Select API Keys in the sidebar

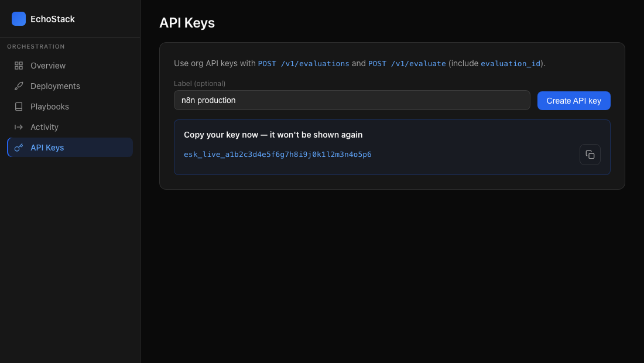(x=70, y=148)
